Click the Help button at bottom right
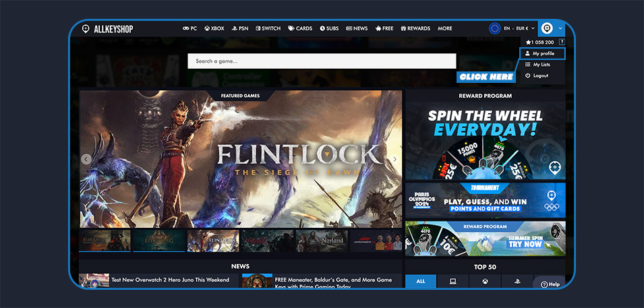The height and width of the screenshot is (308, 644). click(x=550, y=284)
